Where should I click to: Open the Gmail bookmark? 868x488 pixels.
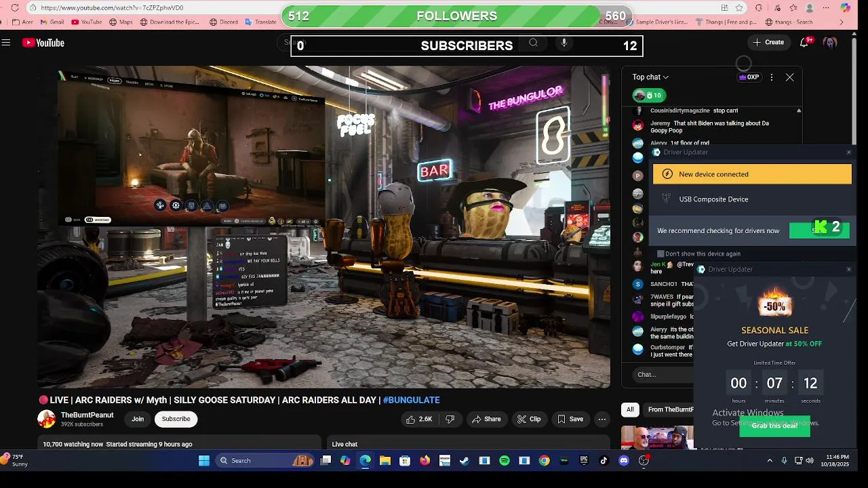tap(52, 22)
